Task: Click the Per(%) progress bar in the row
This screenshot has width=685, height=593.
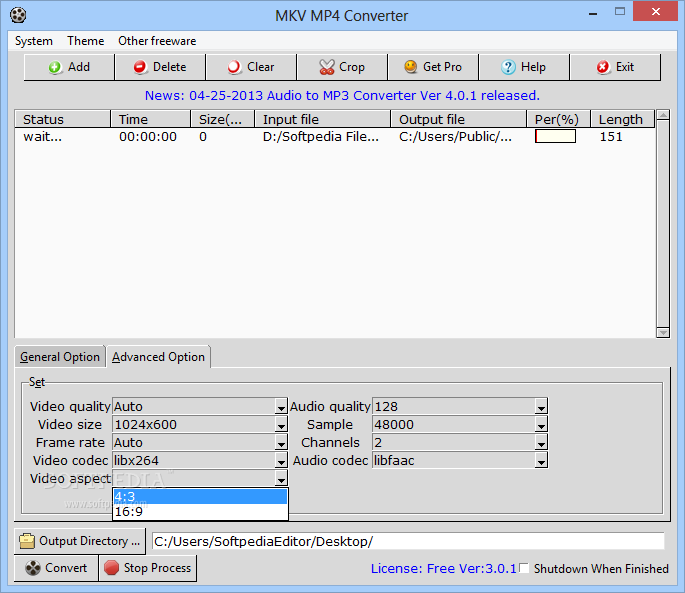Action: coord(555,136)
